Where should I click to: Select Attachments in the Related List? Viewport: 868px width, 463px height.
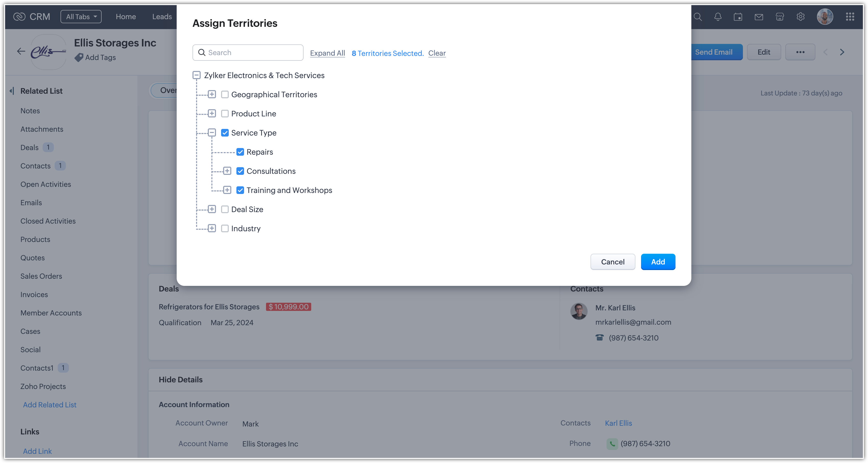point(42,129)
